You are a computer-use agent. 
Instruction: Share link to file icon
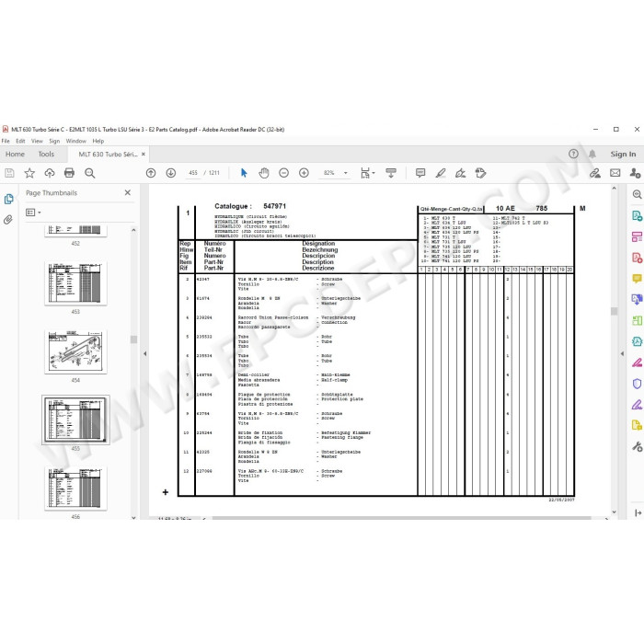[x=594, y=173]
